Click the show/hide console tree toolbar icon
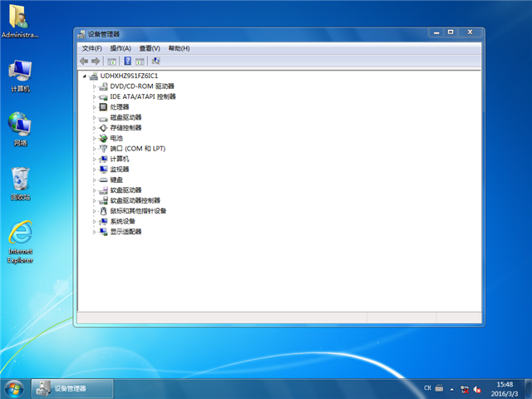The width and height of the screenshot is (532, 399). tap(111, 61)
